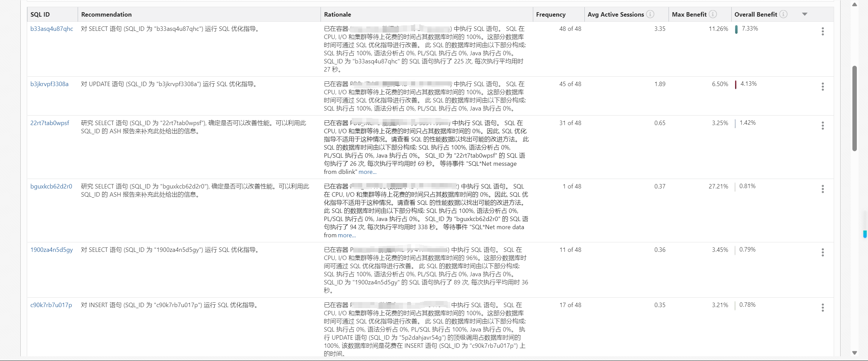
Task: Open actions menu for b3jkrvpf3308a row
Action: (x=823, y=87)
